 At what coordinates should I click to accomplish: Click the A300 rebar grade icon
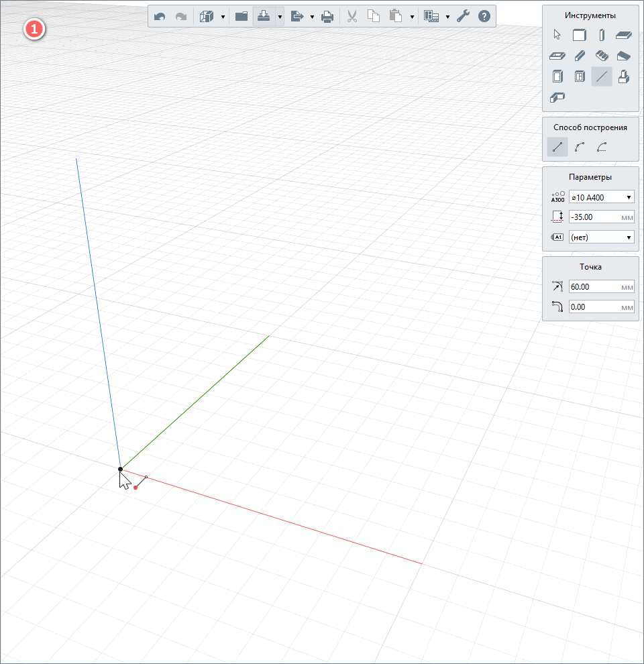(557, 197)
